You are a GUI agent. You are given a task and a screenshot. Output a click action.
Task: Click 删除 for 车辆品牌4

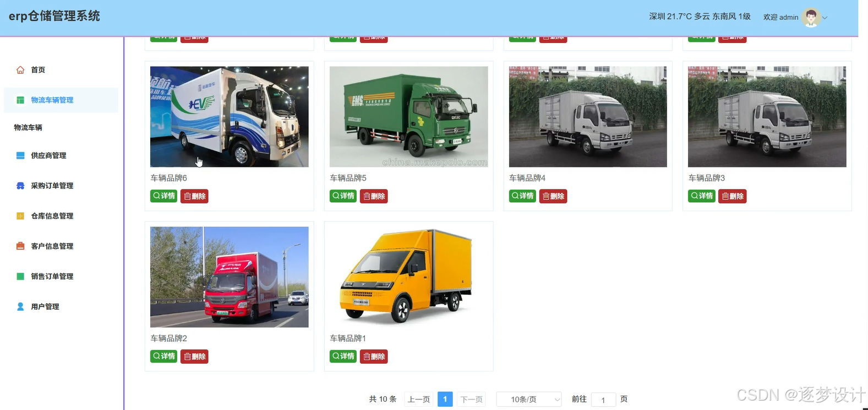point(553,196)
